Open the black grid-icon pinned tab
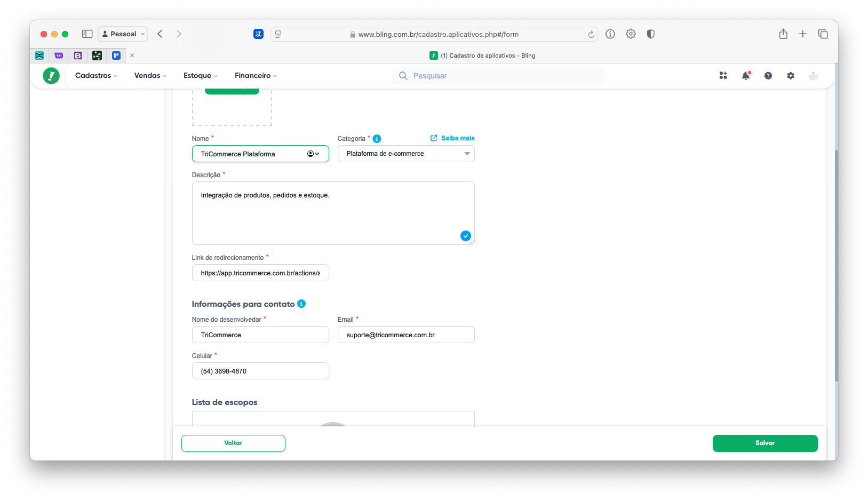The width and height of the screenshot is (868, 500). pos(97,55)
